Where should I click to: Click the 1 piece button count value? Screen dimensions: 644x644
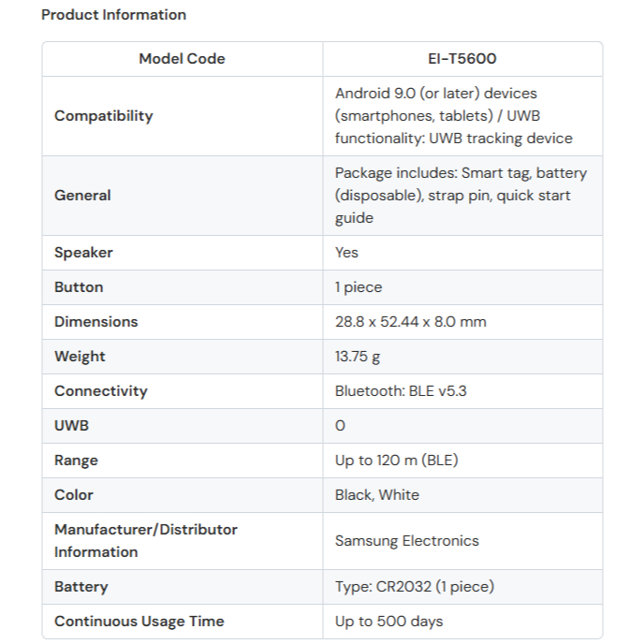(359, 287)
